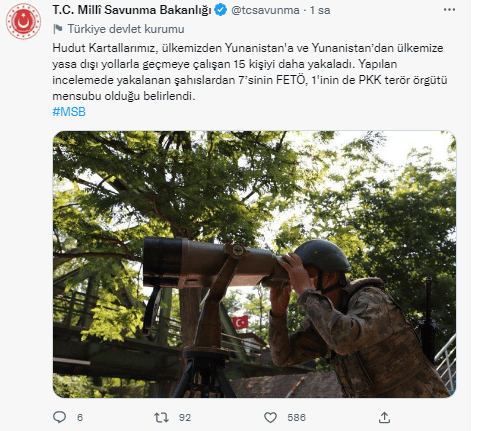This screenshot has height=431, width=481.
Task: Visit the @tcsavunma handle profile
Action: click(265, 10)
